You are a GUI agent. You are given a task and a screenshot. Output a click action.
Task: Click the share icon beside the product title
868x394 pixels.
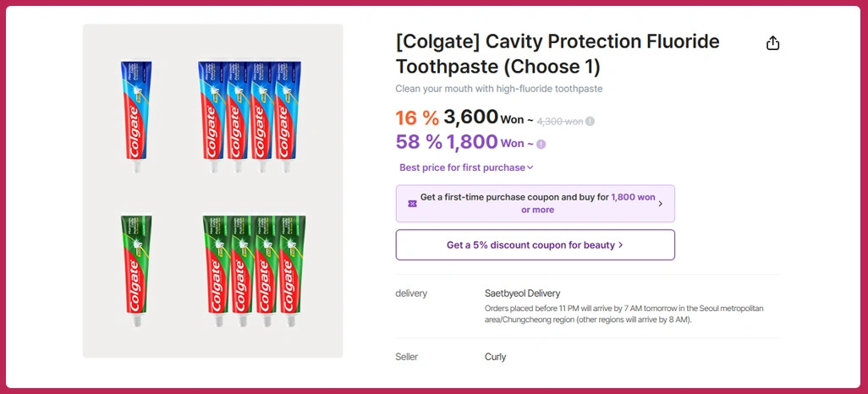772,43
